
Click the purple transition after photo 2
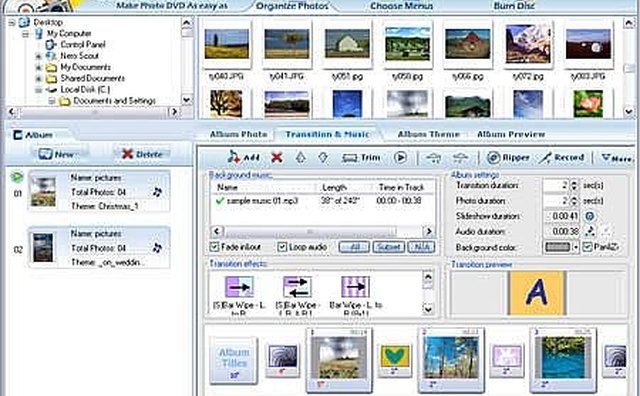(507, 360)
